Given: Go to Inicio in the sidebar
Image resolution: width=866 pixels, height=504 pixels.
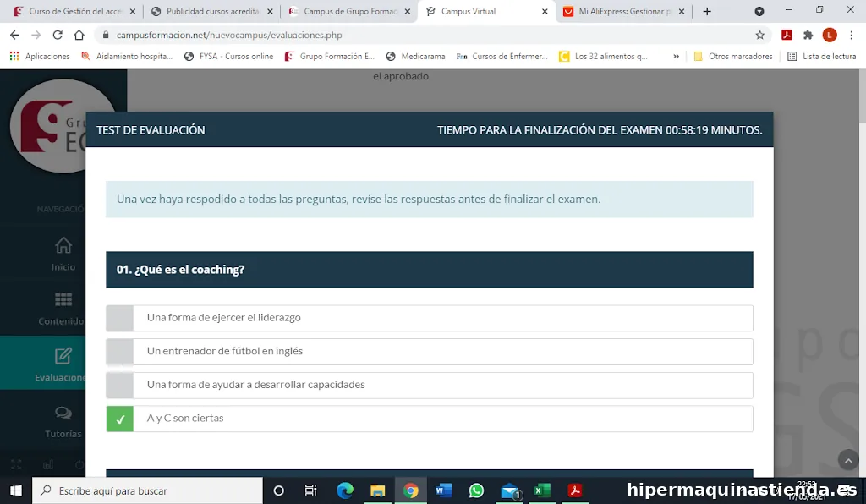Looking at the screenshot, I should [63, 254].
